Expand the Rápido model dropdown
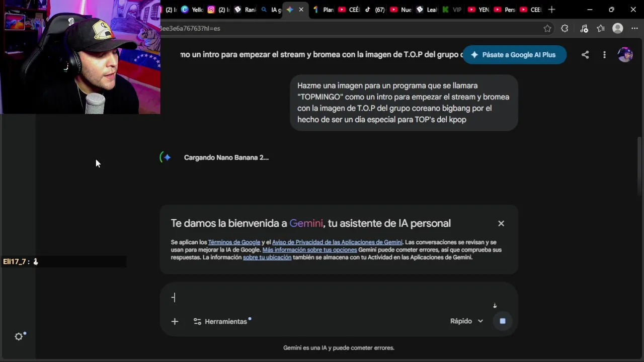This screenshot has height=362, width=644. point(466,321)
